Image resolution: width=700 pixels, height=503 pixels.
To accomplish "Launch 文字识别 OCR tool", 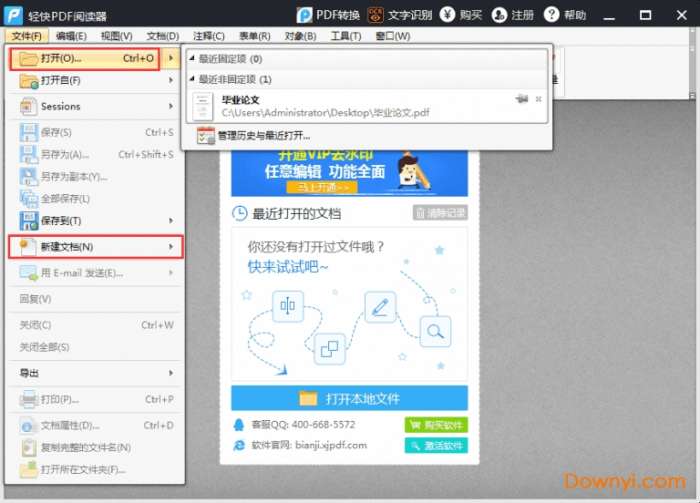I will pos(400,15).
